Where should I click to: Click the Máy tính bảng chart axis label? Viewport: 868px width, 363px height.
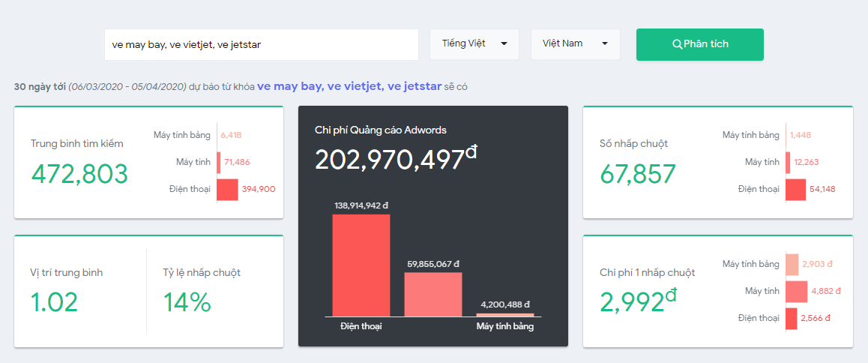[x=505, y=326]
